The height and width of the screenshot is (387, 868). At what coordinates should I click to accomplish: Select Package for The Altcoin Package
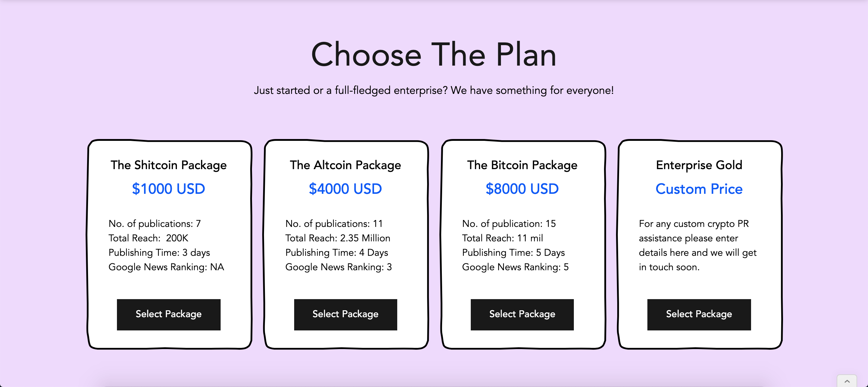pyautogui.click(x=345, y=314)
